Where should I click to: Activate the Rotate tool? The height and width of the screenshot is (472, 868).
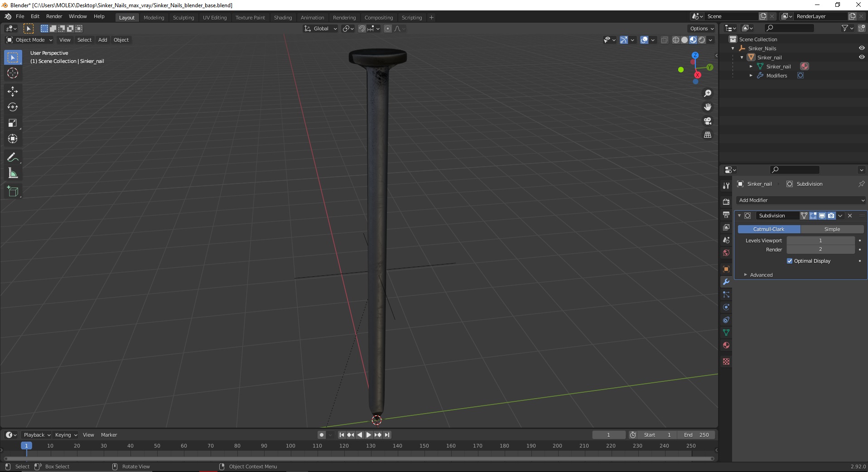pos(13,107)
